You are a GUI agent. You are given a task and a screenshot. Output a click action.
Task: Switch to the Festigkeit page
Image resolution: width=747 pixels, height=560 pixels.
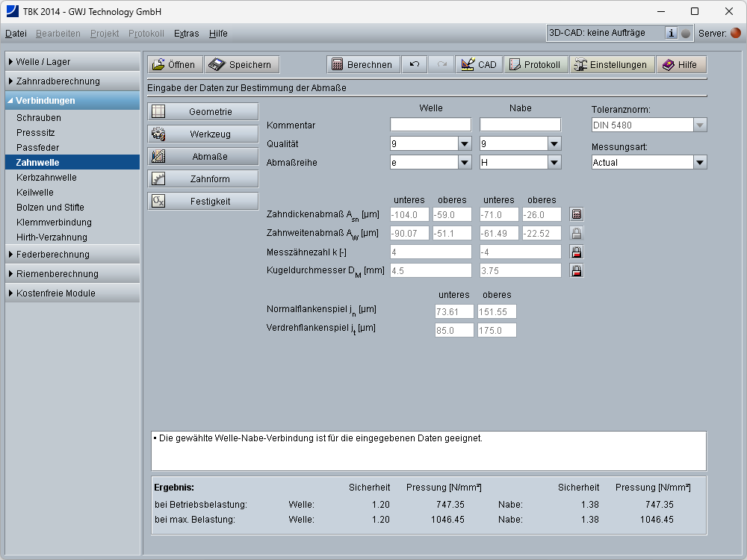point(202,202)
